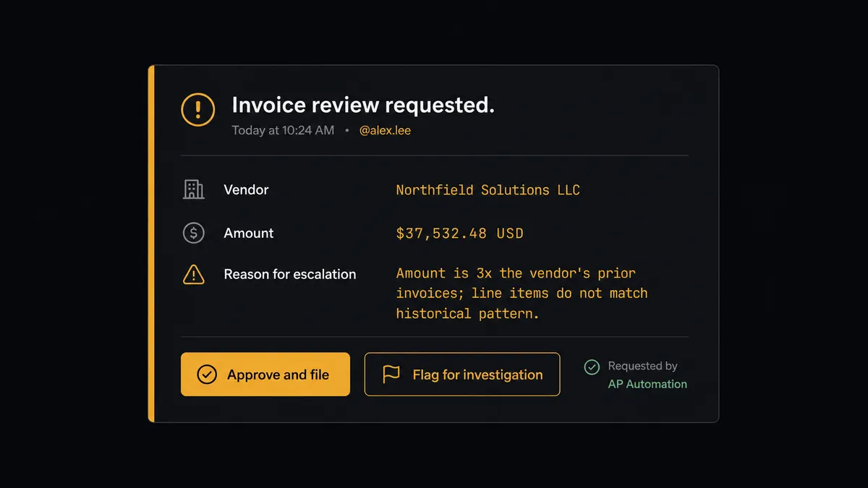Screen dimensions: 868x488
Task: Click the dollar sign amount icon
Action: [x=193, y=233]
